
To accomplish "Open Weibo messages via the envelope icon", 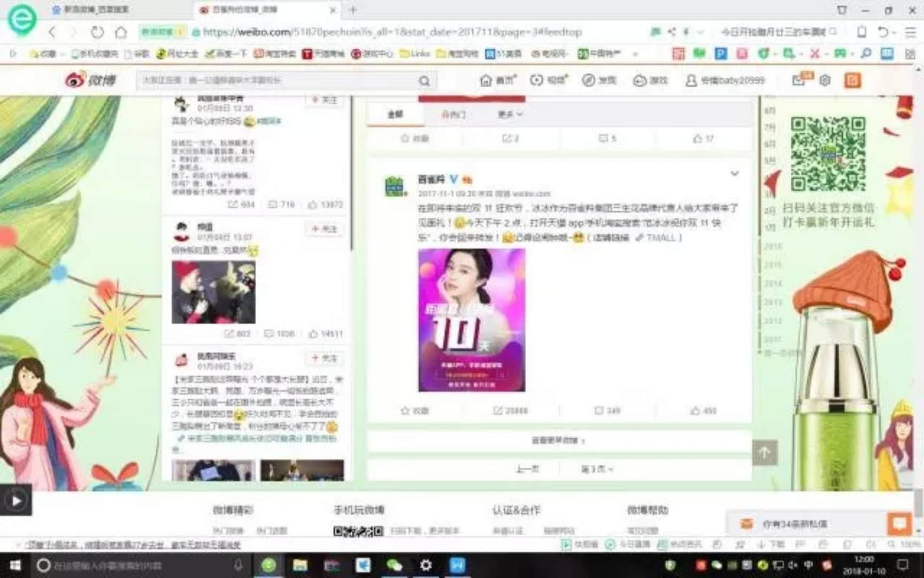I will [x=797, y=80].
